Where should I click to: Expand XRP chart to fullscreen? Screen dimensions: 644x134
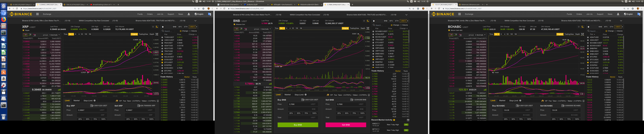click(x=157, y=34)
